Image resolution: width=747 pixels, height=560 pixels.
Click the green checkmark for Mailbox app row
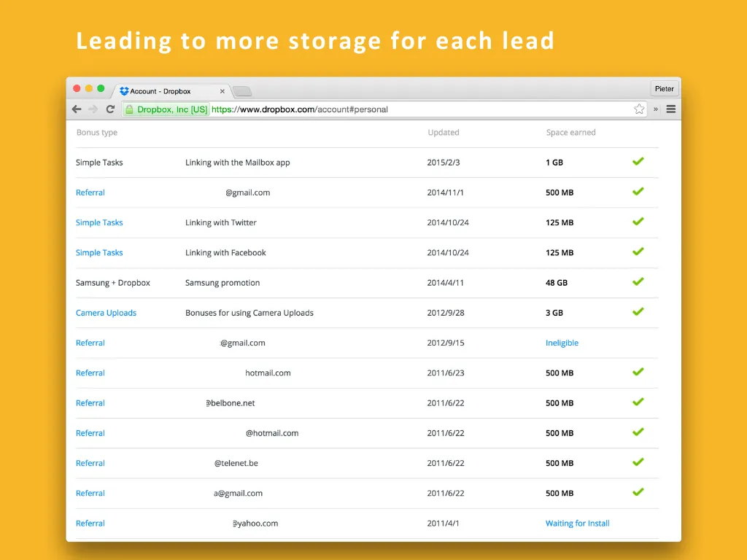pos(638,161)
